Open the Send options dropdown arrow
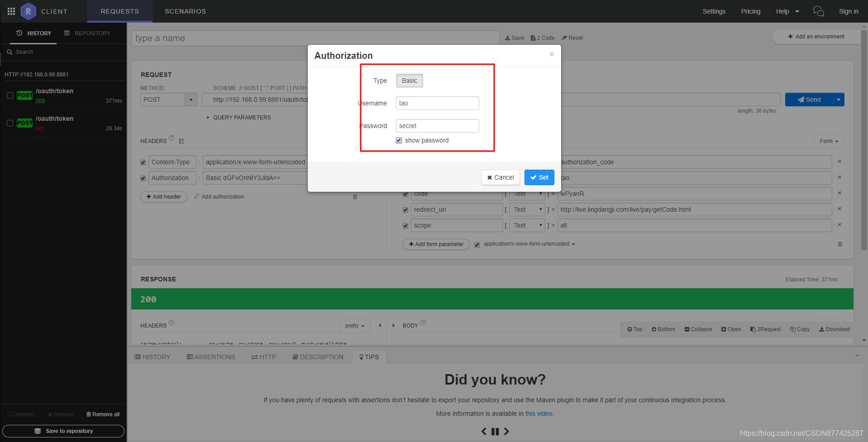 [x=839, y=100]
